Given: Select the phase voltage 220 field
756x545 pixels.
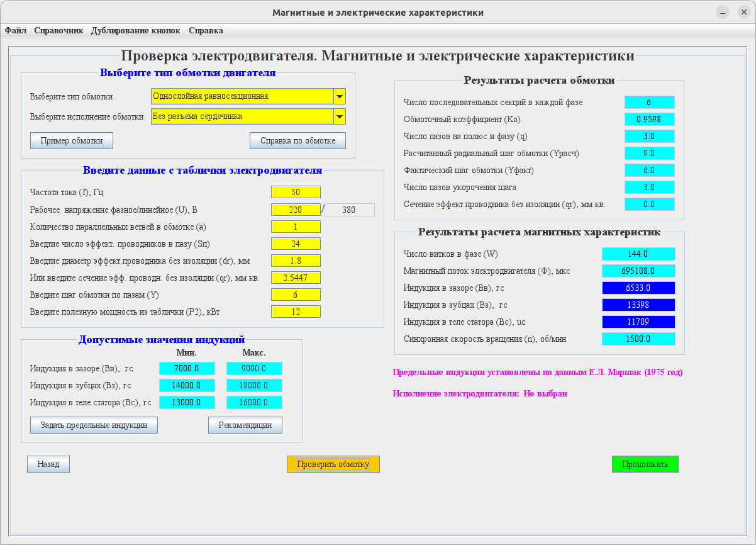Looking at the screenshot, I should coord(296,210).
